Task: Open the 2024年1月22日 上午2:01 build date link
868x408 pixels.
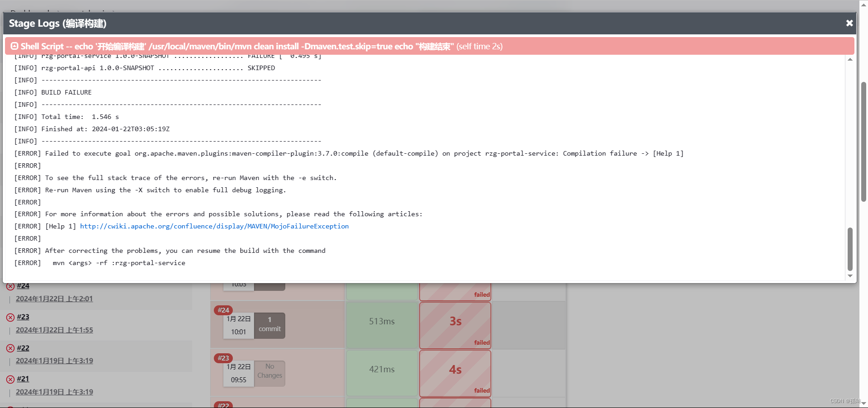Action: point(54,299)
